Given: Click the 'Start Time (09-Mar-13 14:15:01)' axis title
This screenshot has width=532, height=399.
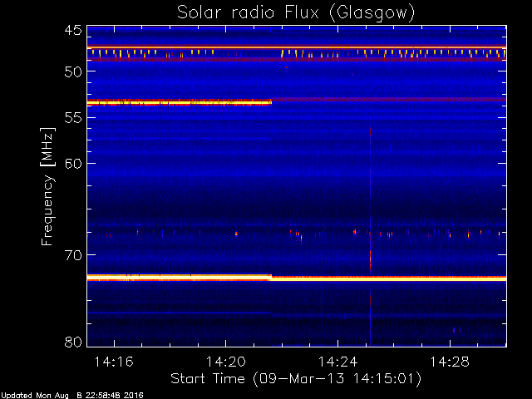Looking at the screenshot, I should coord(296,379).
